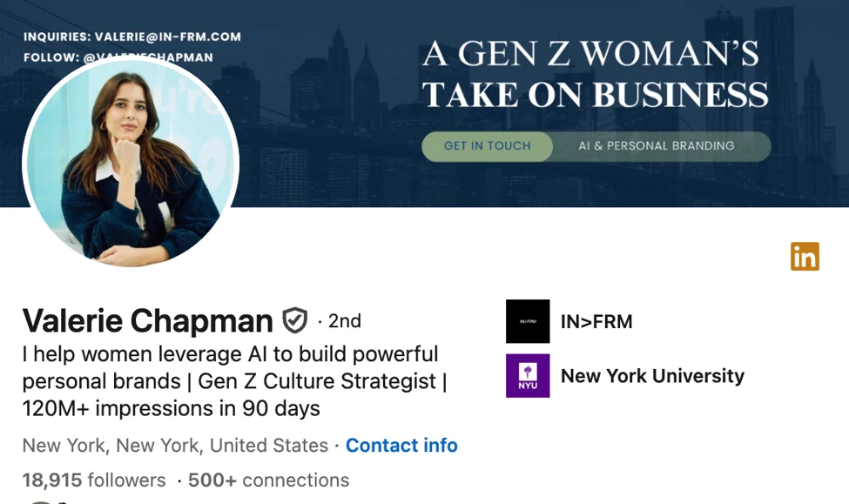Click the banner headline A GEN Z WOMAN'S
Viewport: 849px width, 504px height.
(590, 54)
